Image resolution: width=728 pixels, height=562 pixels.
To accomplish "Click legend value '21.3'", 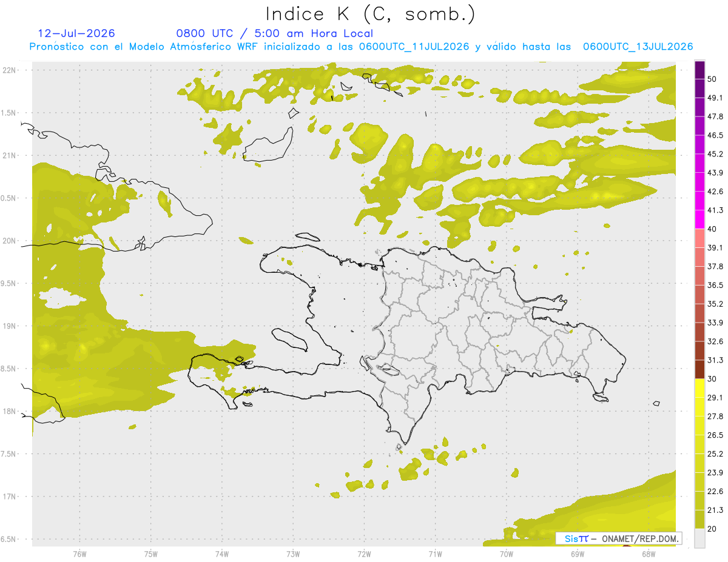I will (x=715, y=510).
